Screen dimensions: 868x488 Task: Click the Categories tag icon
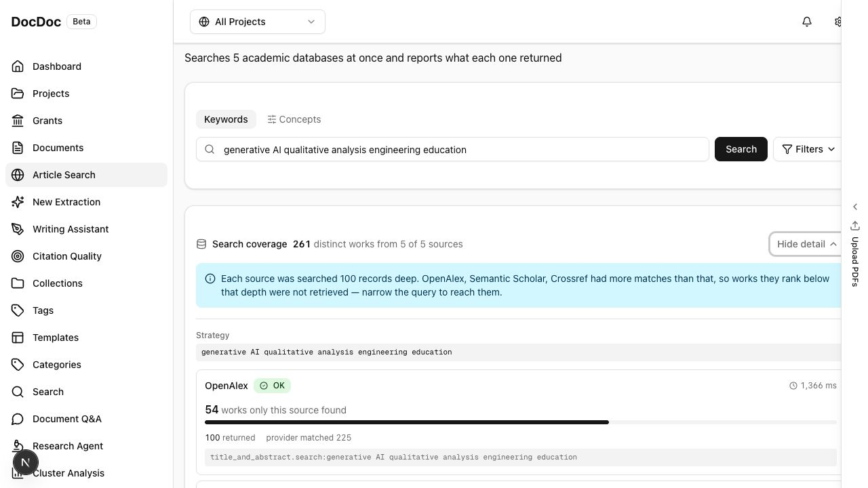tap(18, 365)
